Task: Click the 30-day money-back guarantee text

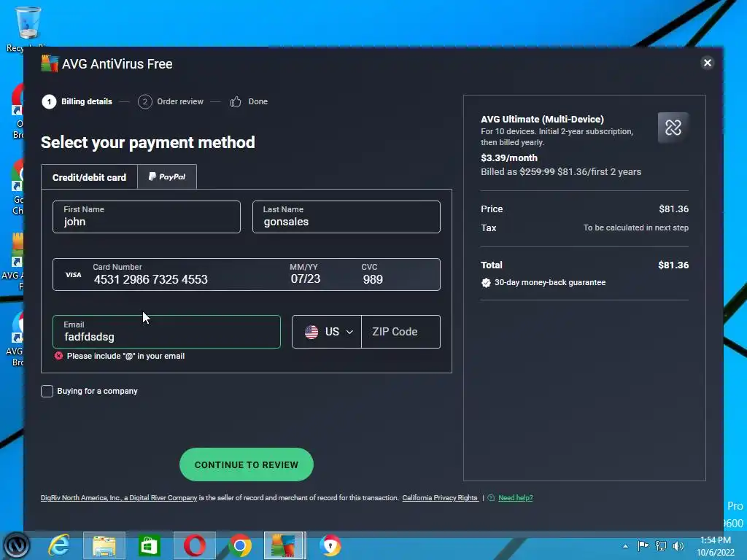Action: tap(550, 282)
